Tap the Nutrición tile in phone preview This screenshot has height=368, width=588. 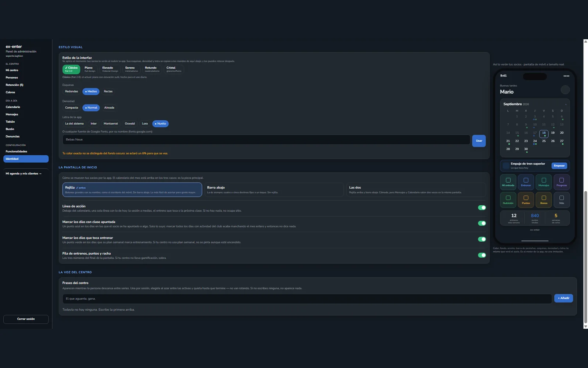[x=508, y=200]
